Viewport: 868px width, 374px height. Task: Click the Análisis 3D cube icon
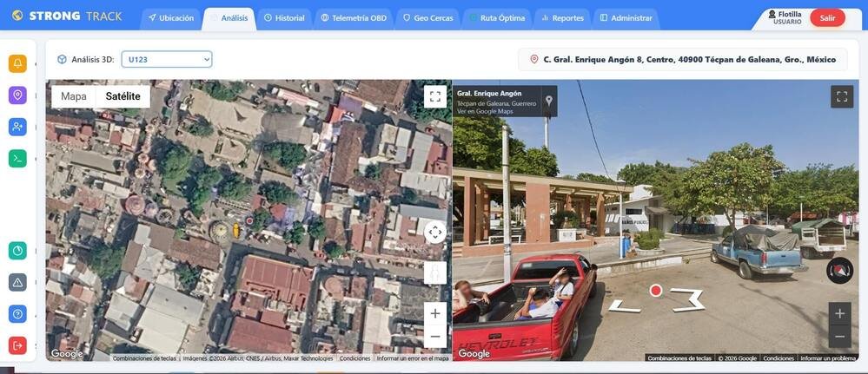(62, 59)
